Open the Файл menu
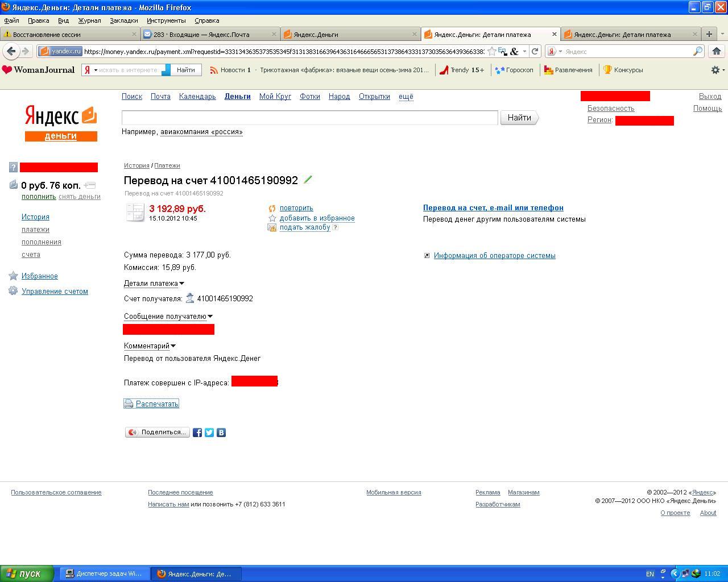The width and height of the screenshot is (728, 582). pyautogui.click(x=11, y=20)
